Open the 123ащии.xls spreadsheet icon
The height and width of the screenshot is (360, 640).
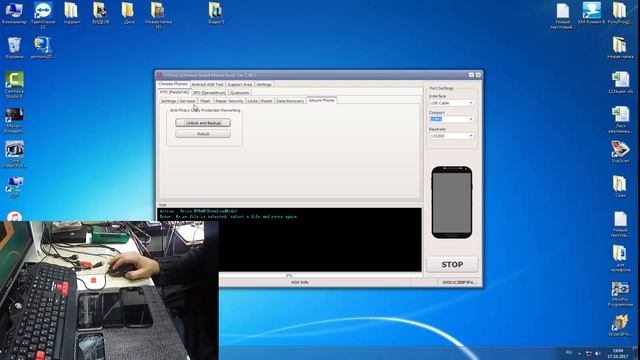(x=620, y=83)
